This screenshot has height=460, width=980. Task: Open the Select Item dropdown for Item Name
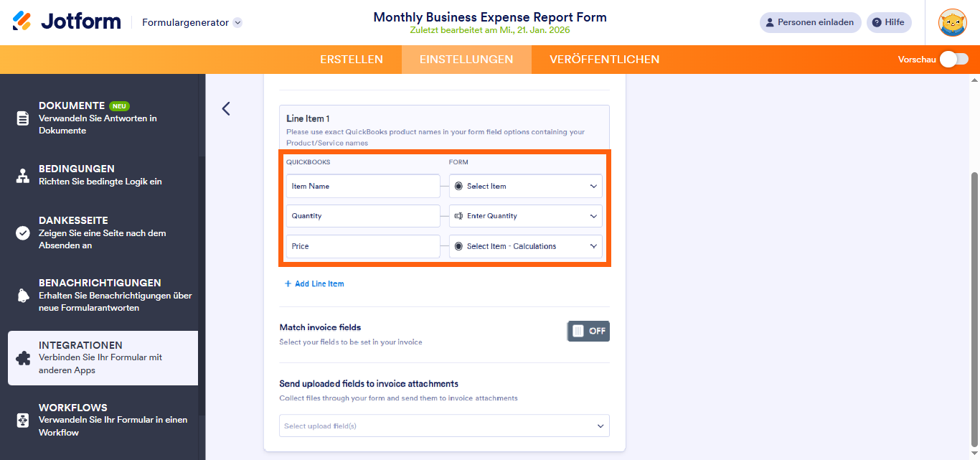(525, 186)
